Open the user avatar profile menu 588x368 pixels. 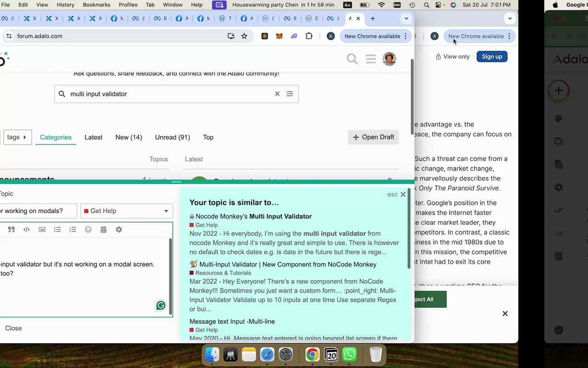point(389,59)
